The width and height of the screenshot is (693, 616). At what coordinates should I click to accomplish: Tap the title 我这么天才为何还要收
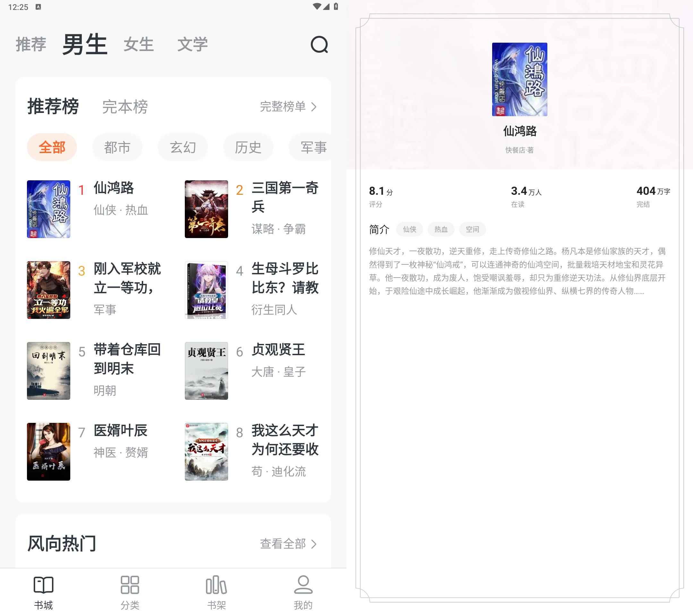click(285, 440)
